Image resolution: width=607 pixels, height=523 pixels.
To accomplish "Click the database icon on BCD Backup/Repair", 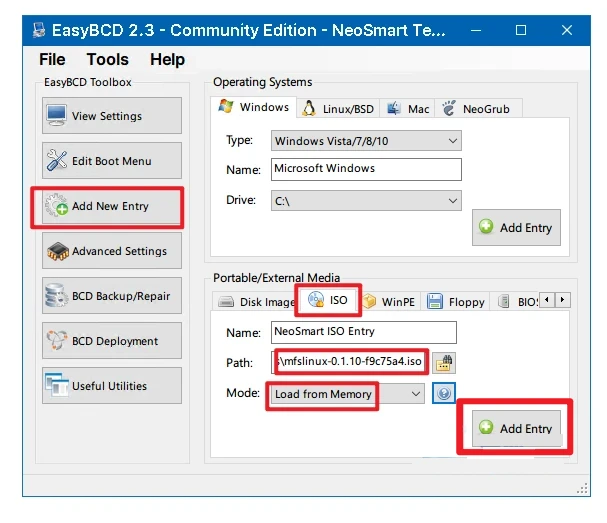I will coord(56,296).
